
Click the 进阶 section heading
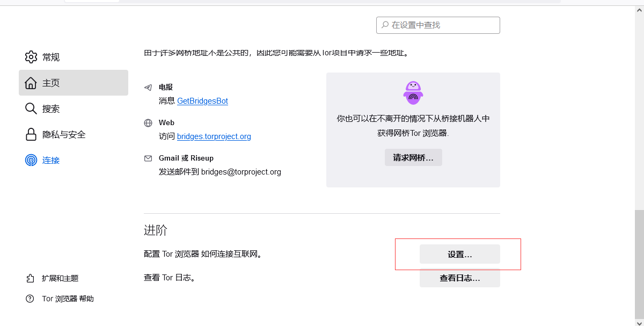(x=156, y=230)
